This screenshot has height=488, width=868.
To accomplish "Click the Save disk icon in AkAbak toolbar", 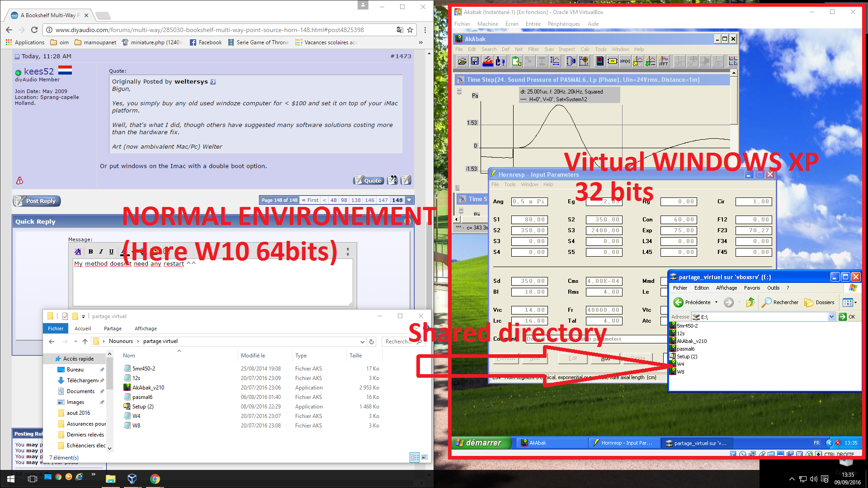I will click(x=475, y=61).
